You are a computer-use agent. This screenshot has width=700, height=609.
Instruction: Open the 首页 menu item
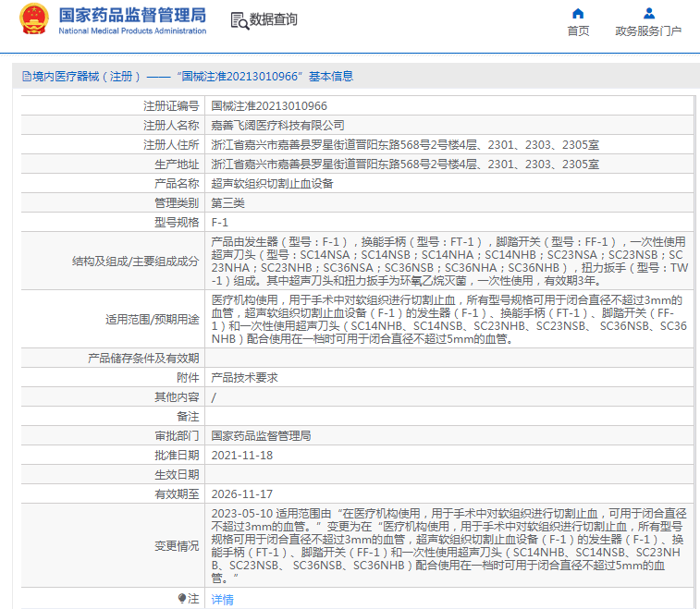[x=578, y=31]
